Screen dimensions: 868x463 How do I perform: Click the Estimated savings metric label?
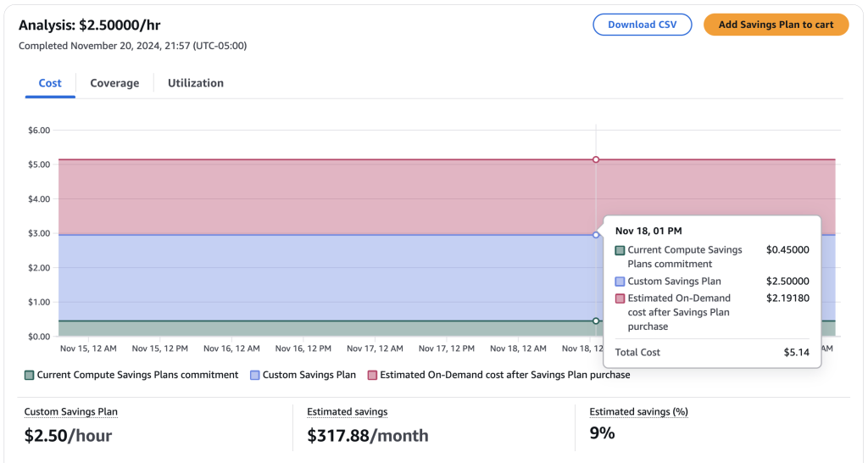point(348,412)
